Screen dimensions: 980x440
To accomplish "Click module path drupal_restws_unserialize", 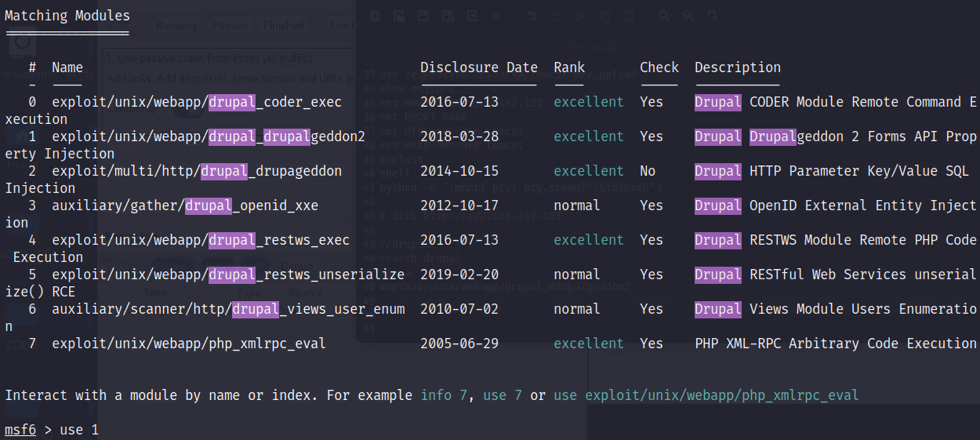I will (307, 275).
